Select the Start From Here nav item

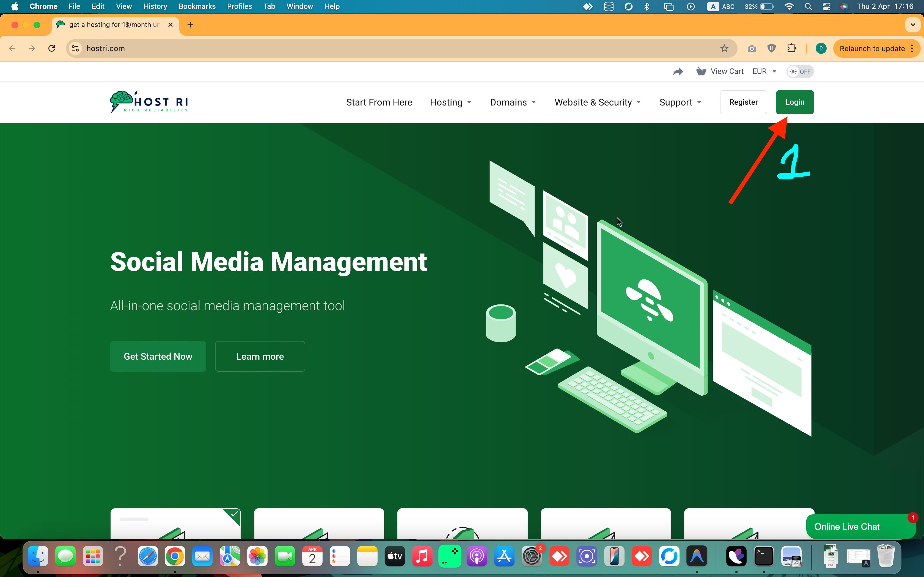(379, 102)
